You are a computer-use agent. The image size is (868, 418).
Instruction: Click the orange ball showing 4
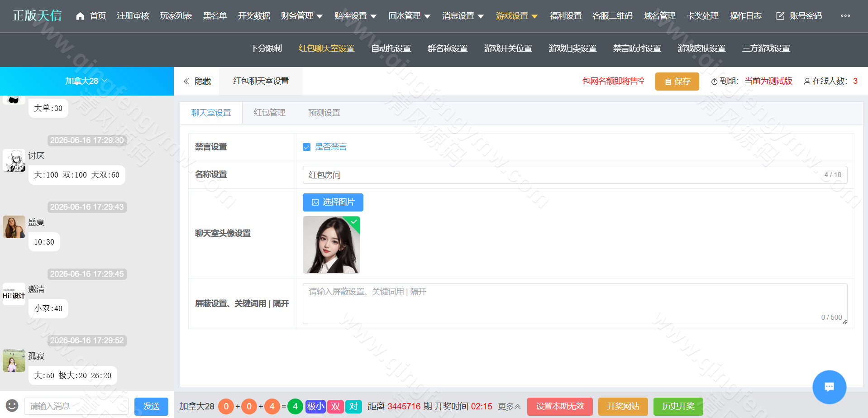272,407
